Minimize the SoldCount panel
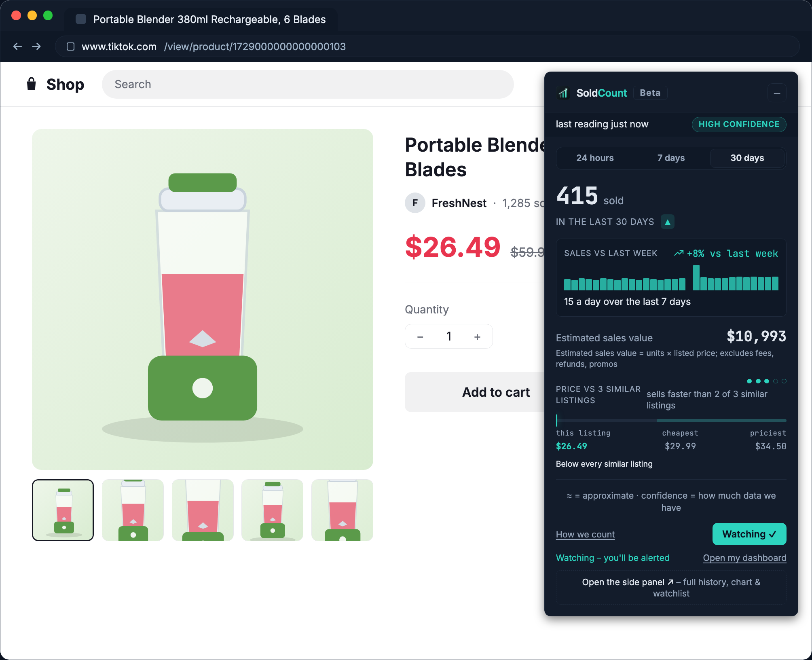The width and height of the screenshot is (812, 660). (x=777, y=93)
